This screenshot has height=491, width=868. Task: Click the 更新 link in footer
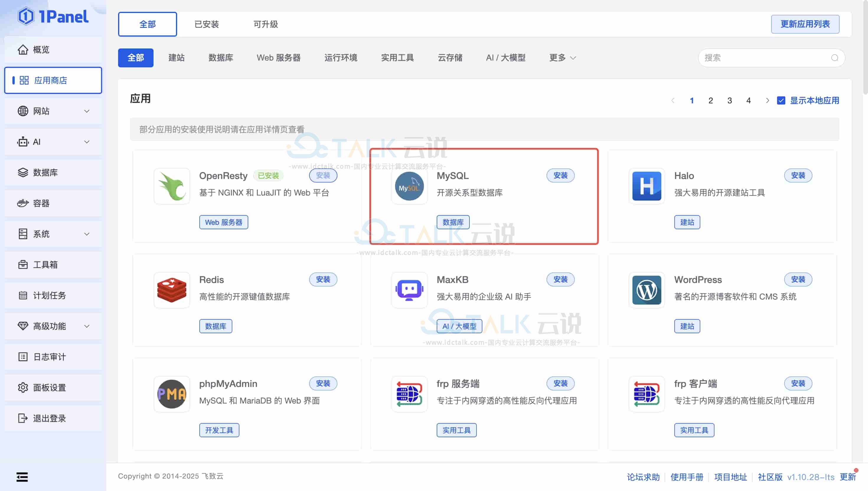(x=848, y=477)
